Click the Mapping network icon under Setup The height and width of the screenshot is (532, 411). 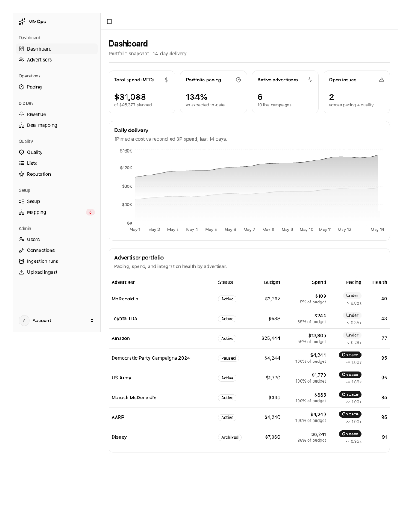22,212
